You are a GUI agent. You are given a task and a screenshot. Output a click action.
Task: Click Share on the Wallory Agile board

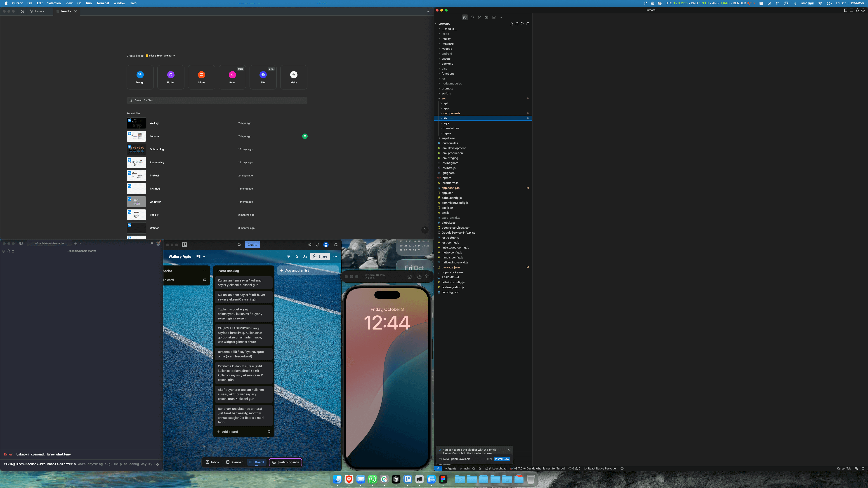pos(320,256)
